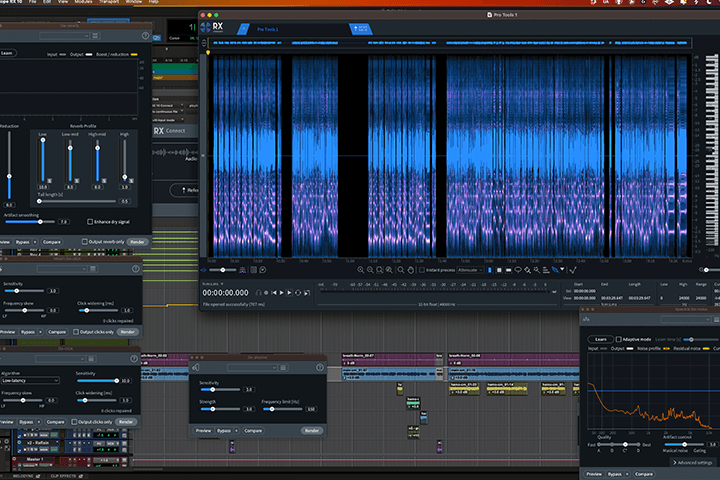This screenshot has height=480, width=720.
Task: Click the zoom out magnifier in RX toolbar
Action: pyautogui.click(x=370, y=270)
